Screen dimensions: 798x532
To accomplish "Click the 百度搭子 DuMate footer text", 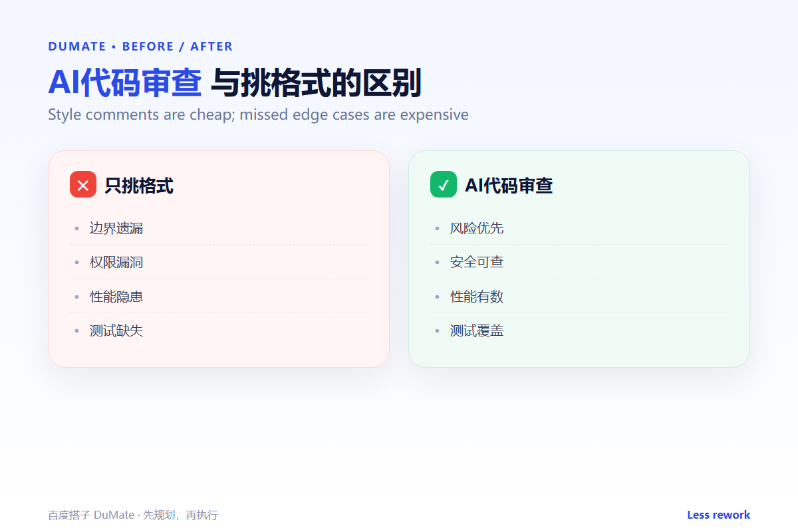I will coord(133,515).
